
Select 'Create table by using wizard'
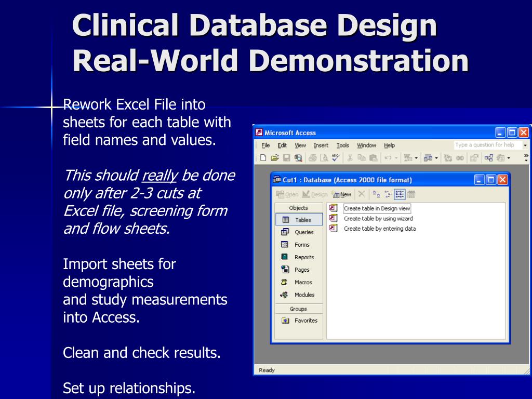coord(378,219)
